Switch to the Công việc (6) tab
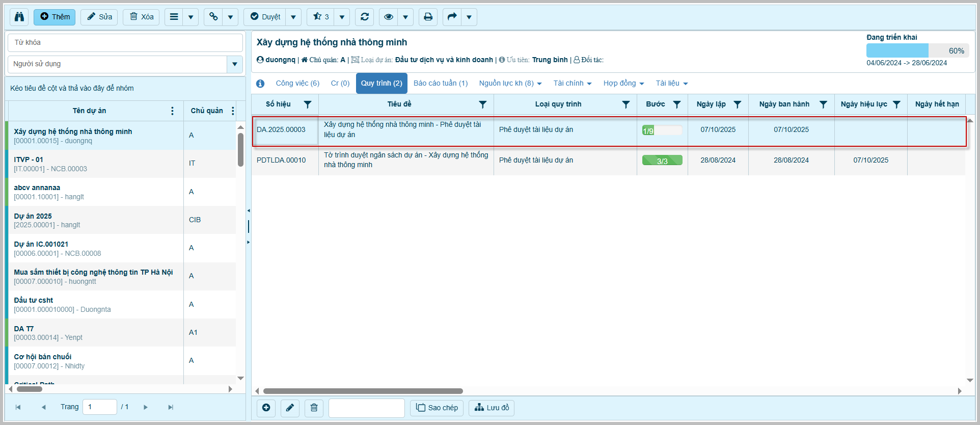Image resolution: width=980 pixels, height=425 pixels. pos(297,84)
